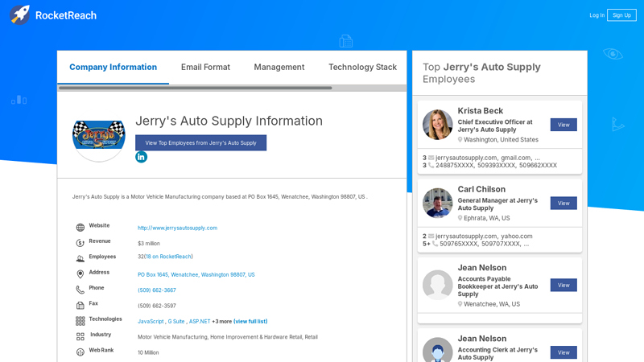Click the globe icon beside Website
This screenshot has width=644, height=362.
click(80, 228)
